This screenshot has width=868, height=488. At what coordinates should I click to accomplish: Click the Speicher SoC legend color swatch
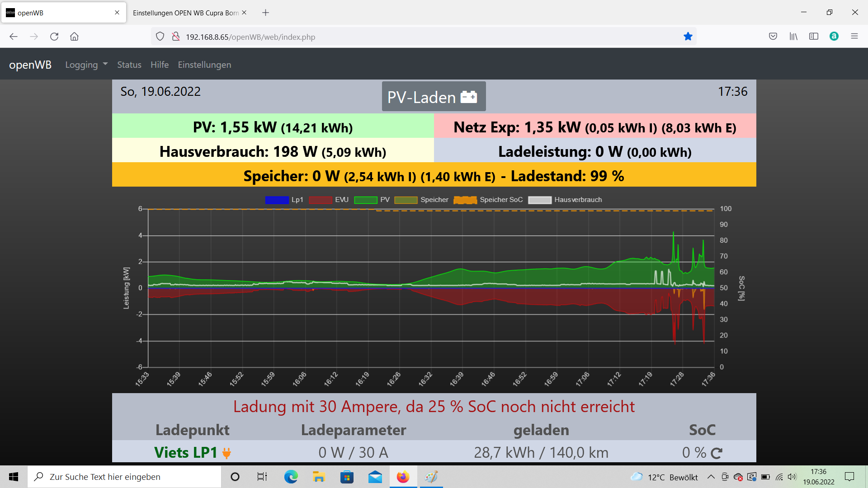[465, 200]
